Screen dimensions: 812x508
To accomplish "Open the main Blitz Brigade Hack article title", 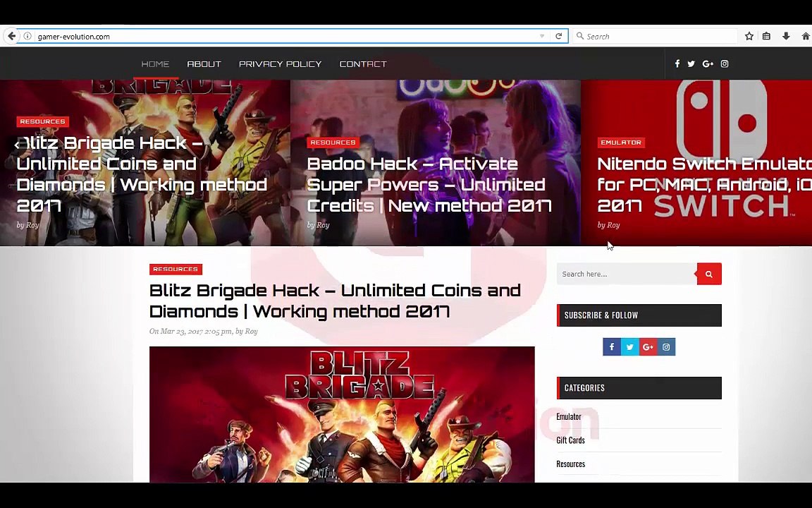I will coord(335,301).
